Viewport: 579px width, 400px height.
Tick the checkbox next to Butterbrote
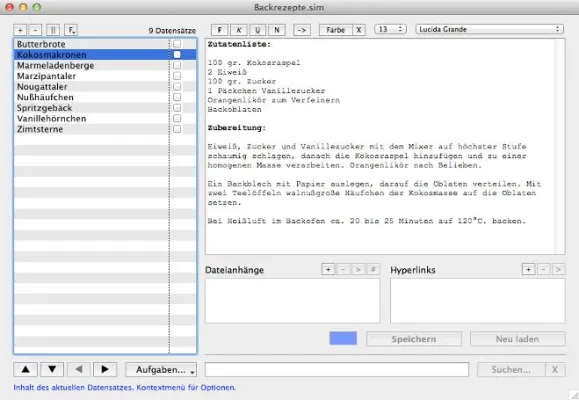(x=177, y=44)
